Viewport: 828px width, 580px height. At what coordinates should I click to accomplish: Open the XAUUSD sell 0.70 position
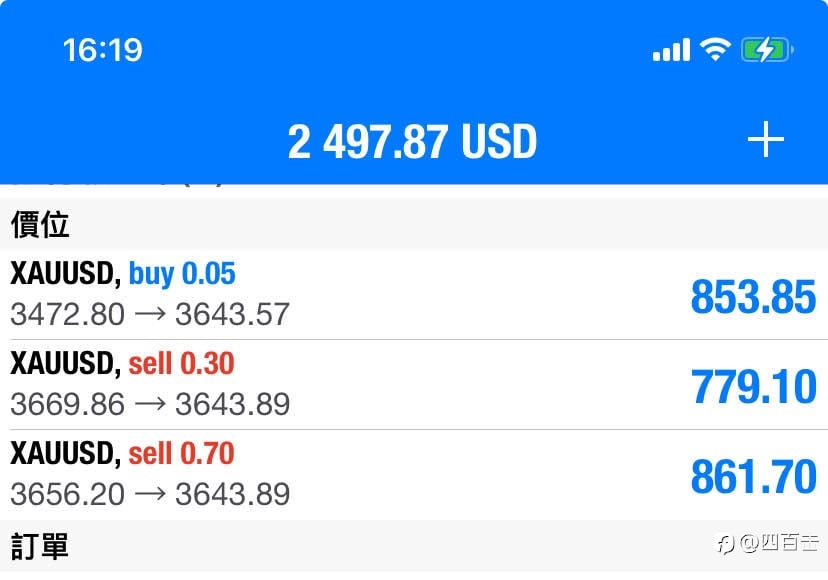pyautogui.click(x=414, y=474)
